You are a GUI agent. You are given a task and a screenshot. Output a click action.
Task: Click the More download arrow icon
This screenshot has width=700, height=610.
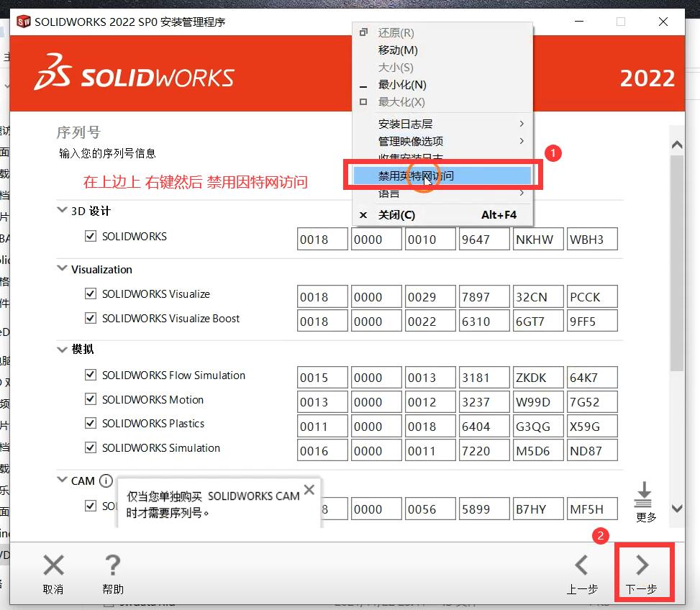point(644,494)
